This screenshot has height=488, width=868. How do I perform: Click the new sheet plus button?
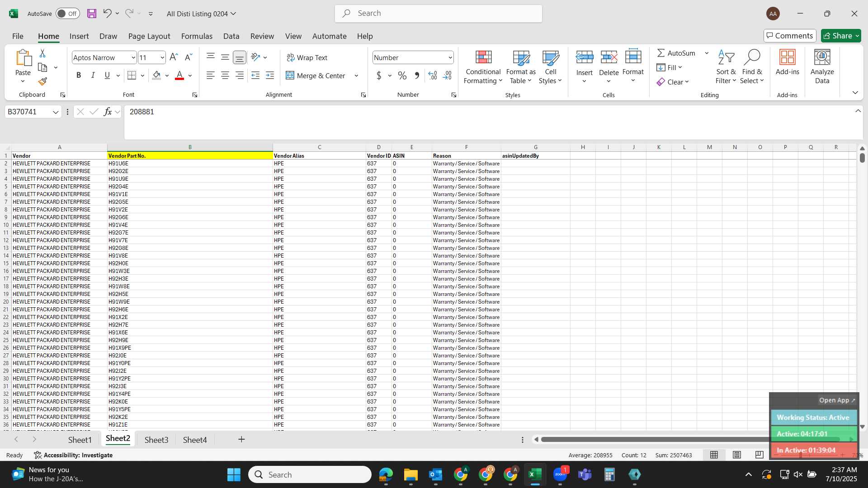[241, 439]
